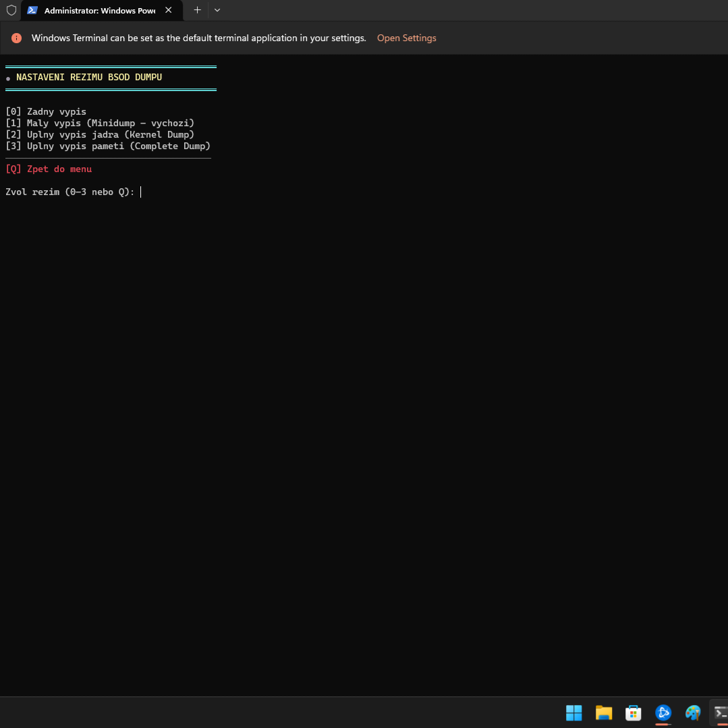Select the Administrator: Windows PowerShell tab
728x728 pixels.
(99, 11)
